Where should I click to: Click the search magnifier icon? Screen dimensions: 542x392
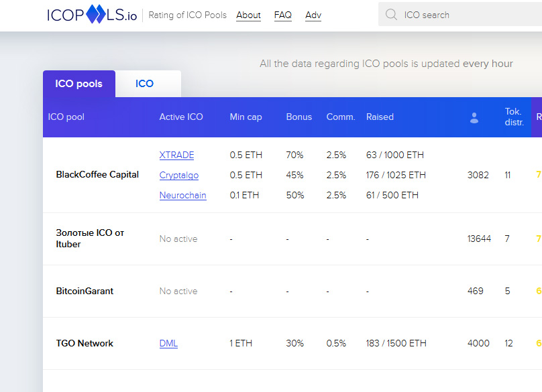point(391,15)
